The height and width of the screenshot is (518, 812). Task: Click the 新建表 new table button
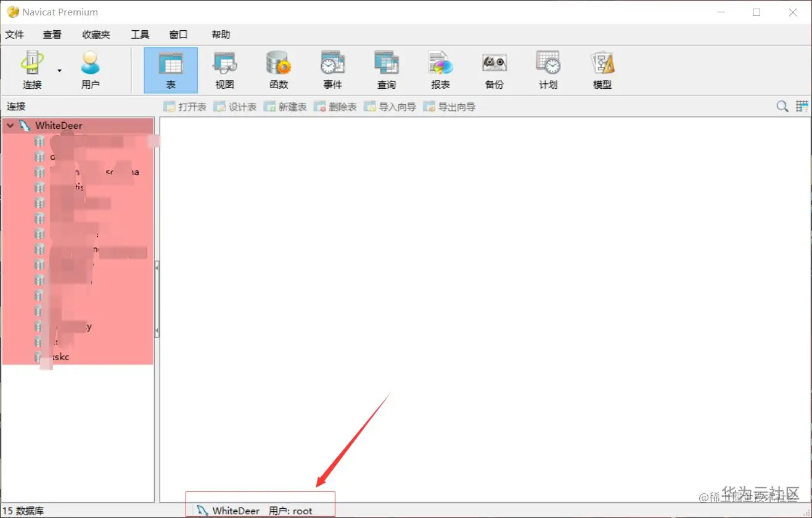click(x=285, y=107)
